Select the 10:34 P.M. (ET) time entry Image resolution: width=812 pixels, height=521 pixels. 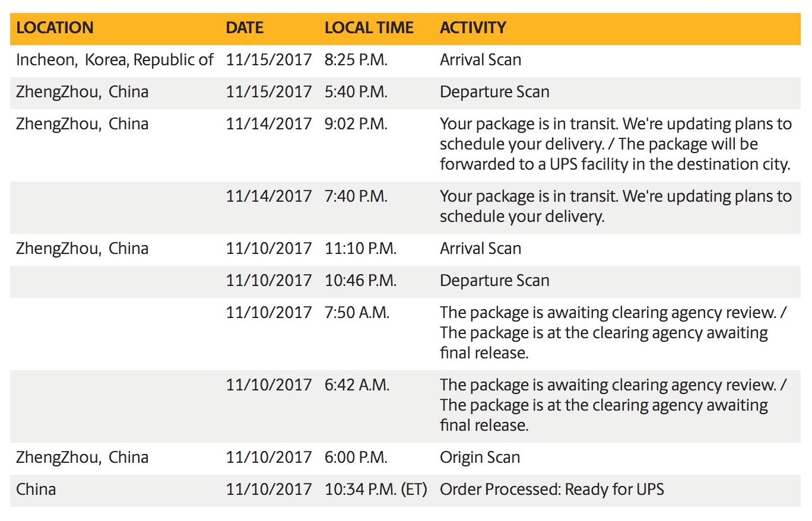point(376,490)
